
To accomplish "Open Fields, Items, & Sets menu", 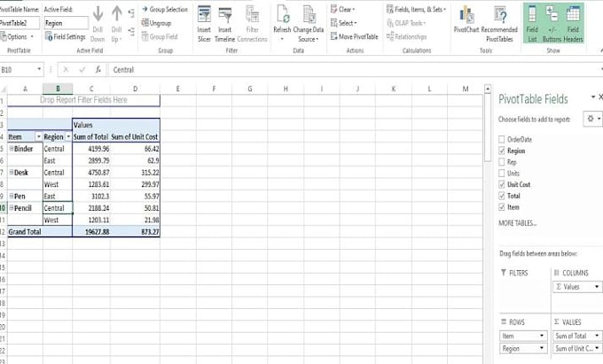I will click(417, 9).
